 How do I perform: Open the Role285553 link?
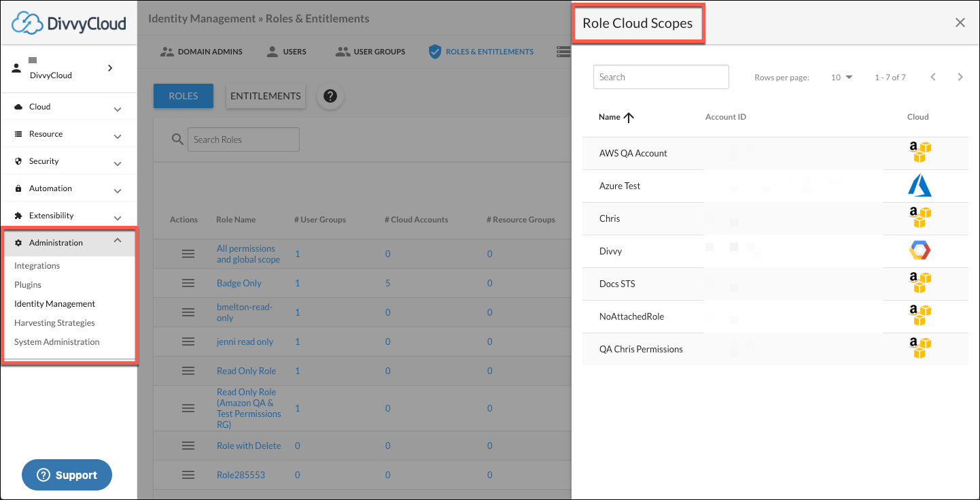(241, 475)
